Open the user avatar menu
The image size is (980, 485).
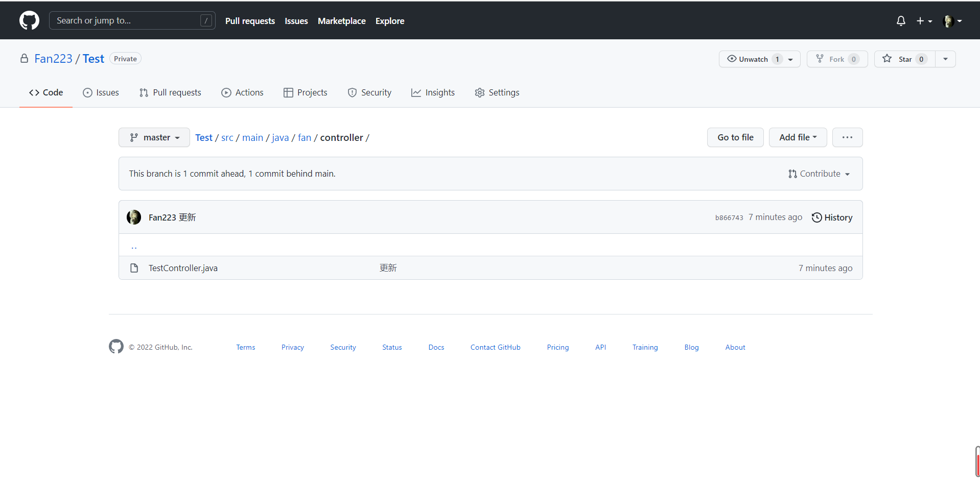952,21
